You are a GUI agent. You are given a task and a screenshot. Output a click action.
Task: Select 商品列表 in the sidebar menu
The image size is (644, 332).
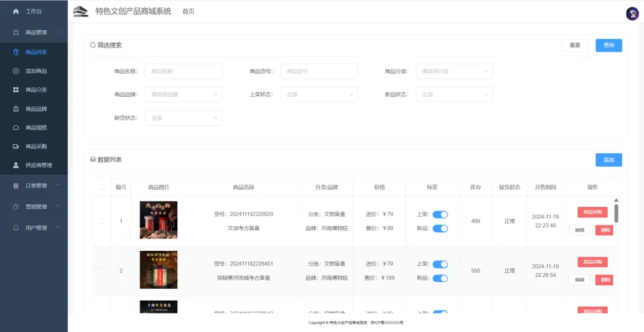36,52
